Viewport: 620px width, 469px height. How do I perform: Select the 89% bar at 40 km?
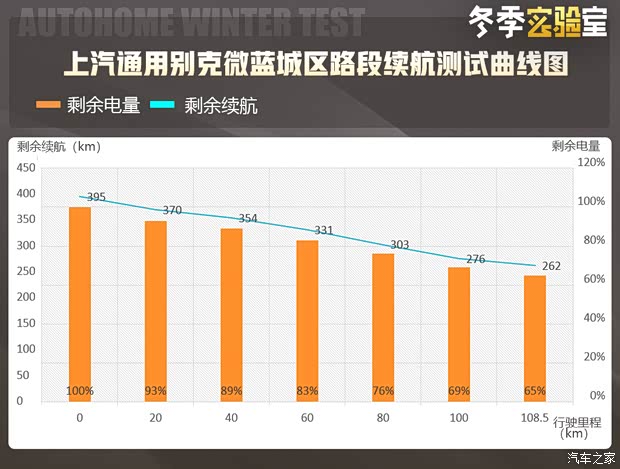232,315
